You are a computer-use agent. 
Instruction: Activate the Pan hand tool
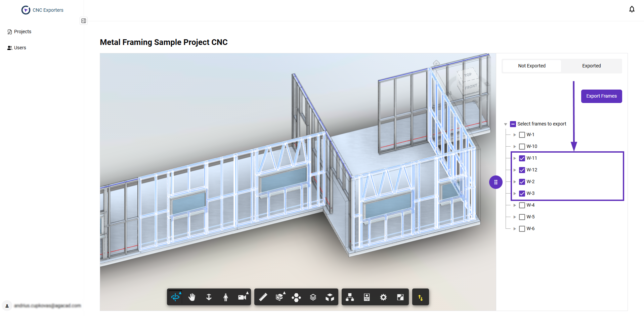click(x=192, y=297)
